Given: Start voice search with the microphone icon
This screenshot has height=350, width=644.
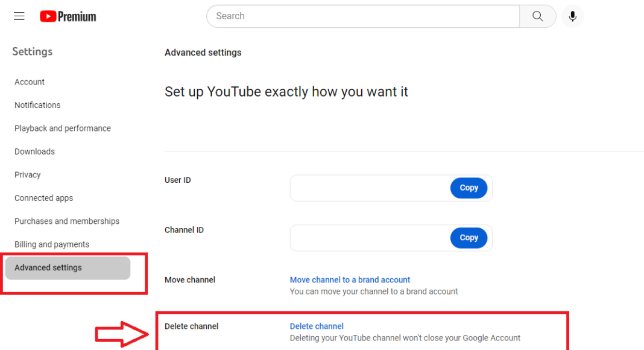Looking at the screenshot, I should 572,16.
